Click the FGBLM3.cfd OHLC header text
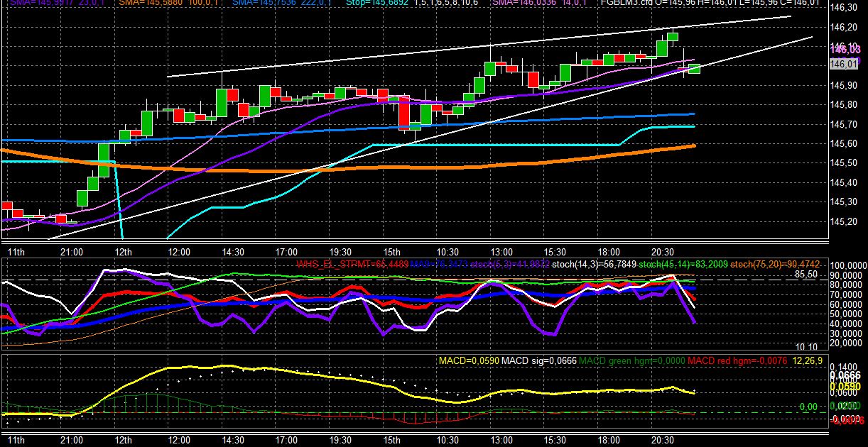The height and width of the screenshot is (447, 868). 710,3
